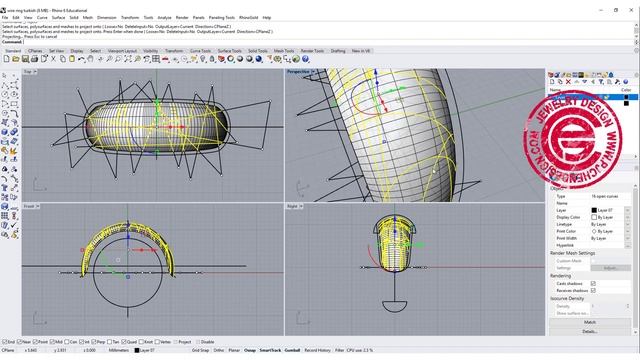Click the Hide objects light bulb icon
This screenshot has height=360, width=640.
coord(203,59)
